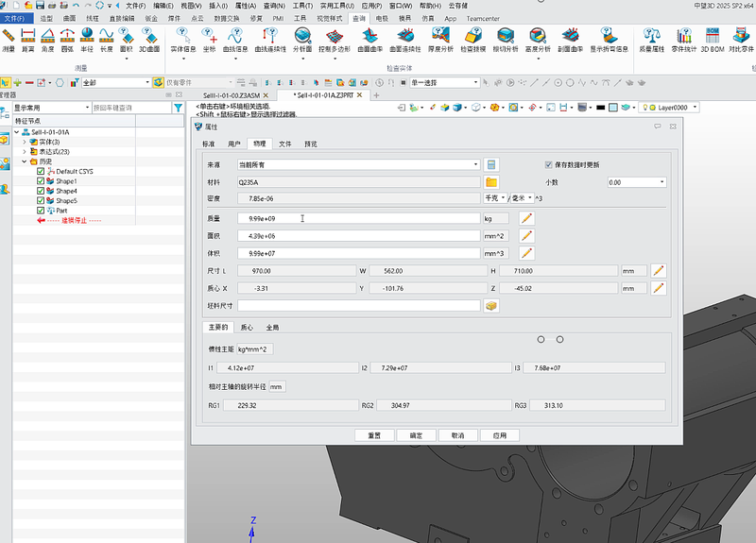Image resolution: width=756 pixels, height=543 pixels.
Task: Toggle the 保存数据时更新 checkbox
Action: click(549, 164)
